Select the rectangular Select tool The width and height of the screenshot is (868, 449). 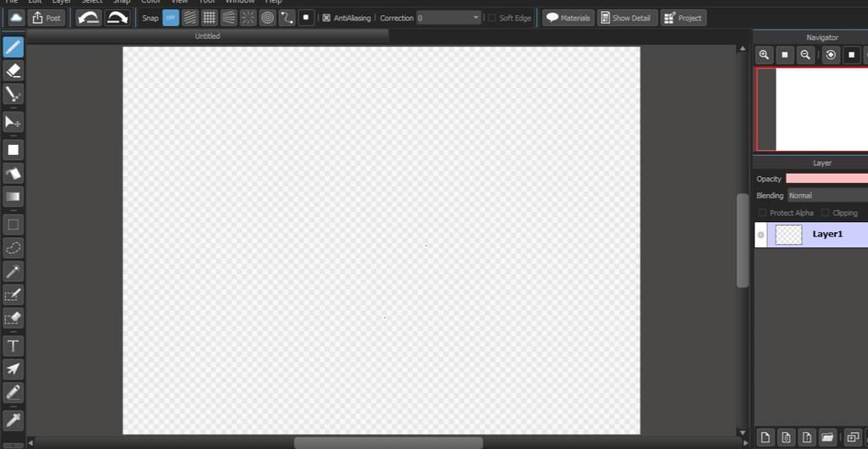(x=14, y=224)
